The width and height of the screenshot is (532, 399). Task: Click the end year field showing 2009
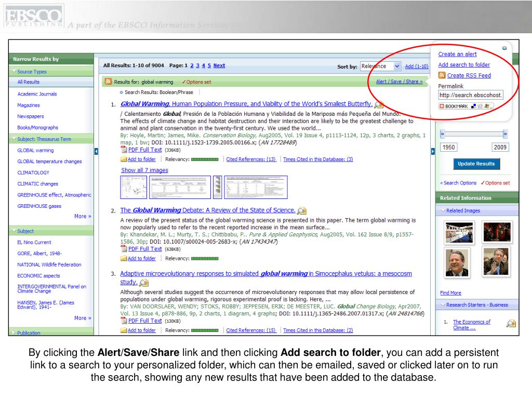(500, 147)
